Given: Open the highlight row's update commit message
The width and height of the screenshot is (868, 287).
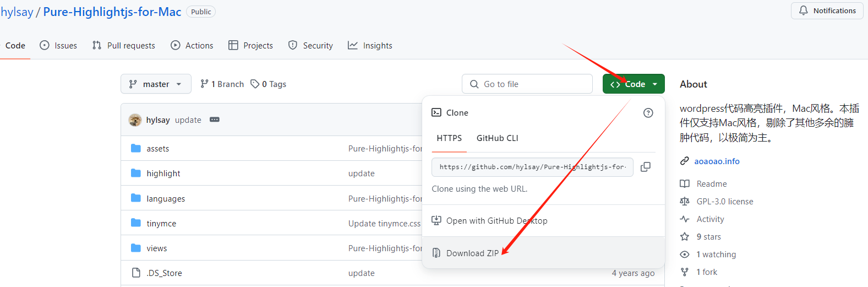Looking at the screenshot, I should coord(361,174).
